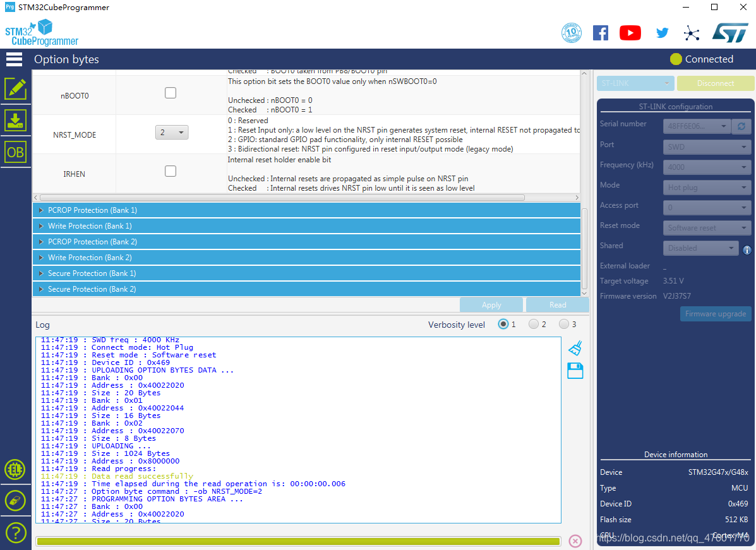This screenshot has height=550, width=756.
Task: Click the Shared info icon
Action: click(747, 249)
